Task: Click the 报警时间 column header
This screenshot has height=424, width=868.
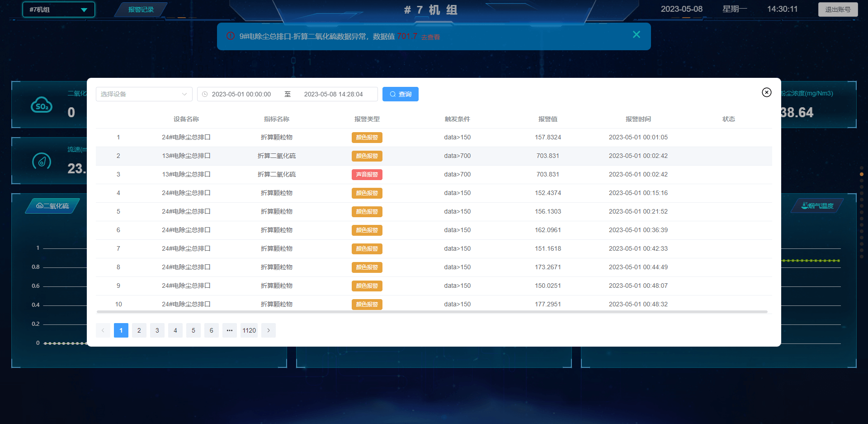Action: tap(638, 119)
